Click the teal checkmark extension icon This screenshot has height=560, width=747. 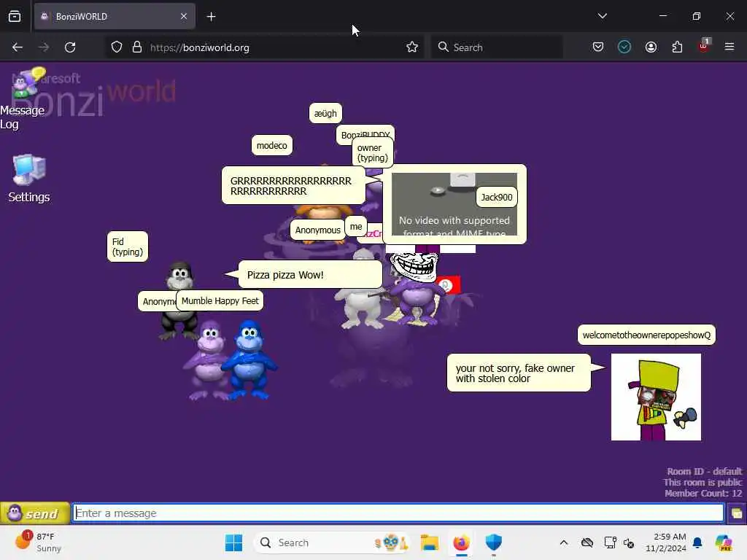[624, 47]
